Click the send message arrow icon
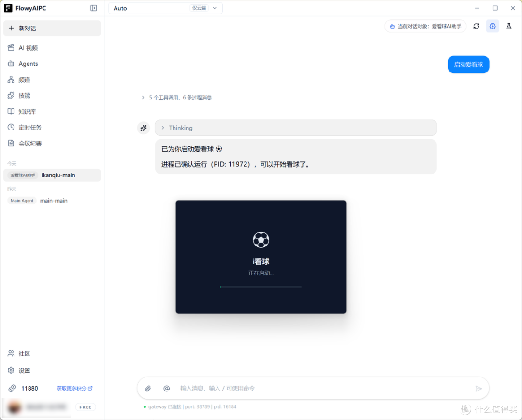Image resolution: width=522 pixels, height=420 pixels. pyautogui.click(x=478, y=389)
